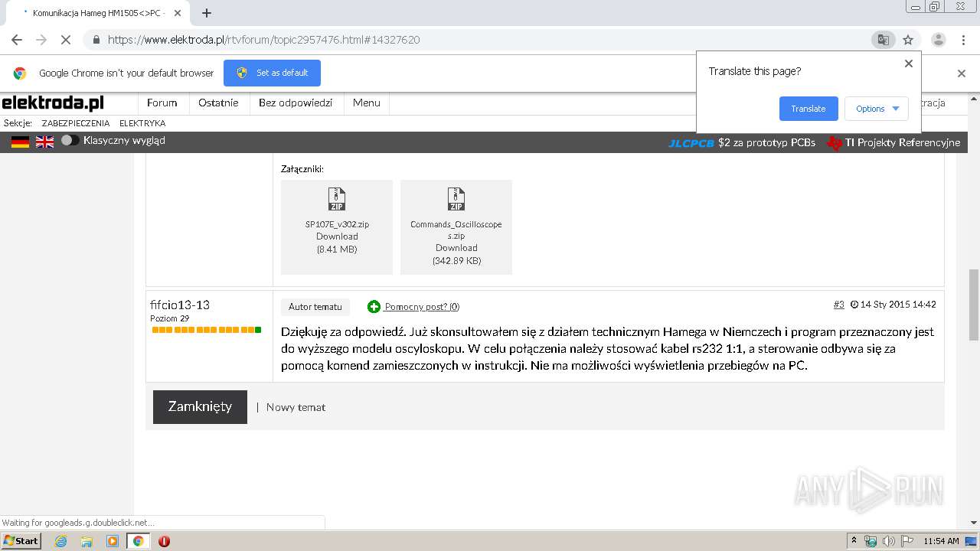Click the Autor tematu badge
The height and width of the screenshot is (551, 980).
[x=315, y=307]
